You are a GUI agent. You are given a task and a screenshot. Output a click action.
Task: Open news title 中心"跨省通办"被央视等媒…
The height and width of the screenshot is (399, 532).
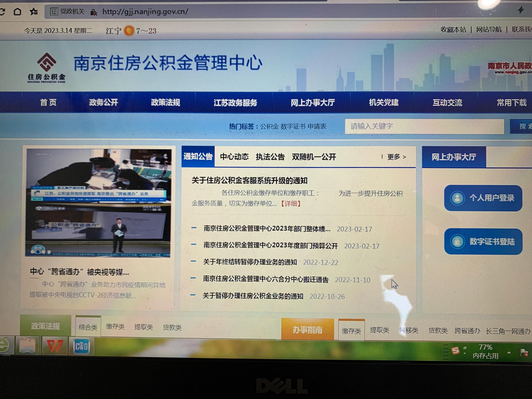79,272
